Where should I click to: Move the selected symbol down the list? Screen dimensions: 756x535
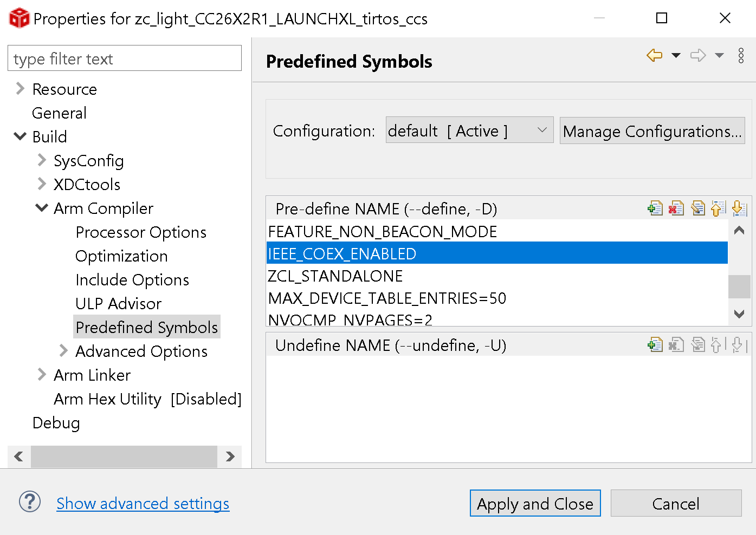point(740,208)
